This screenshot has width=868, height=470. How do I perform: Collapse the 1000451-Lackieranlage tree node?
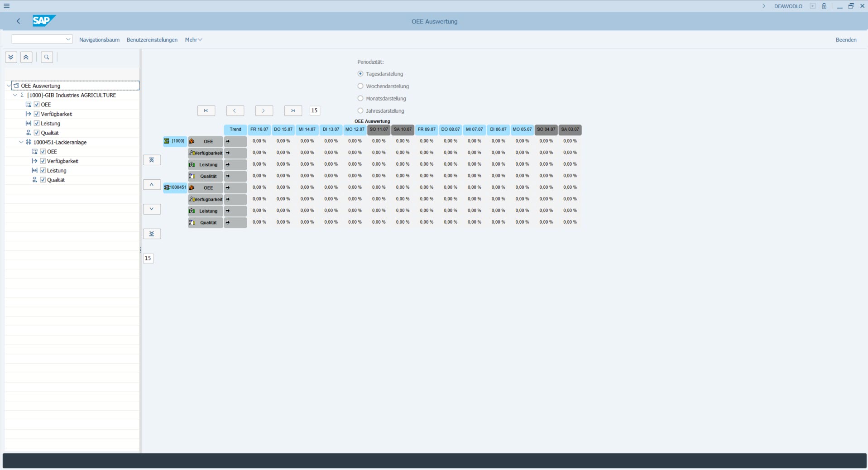(x=21, y=142)
